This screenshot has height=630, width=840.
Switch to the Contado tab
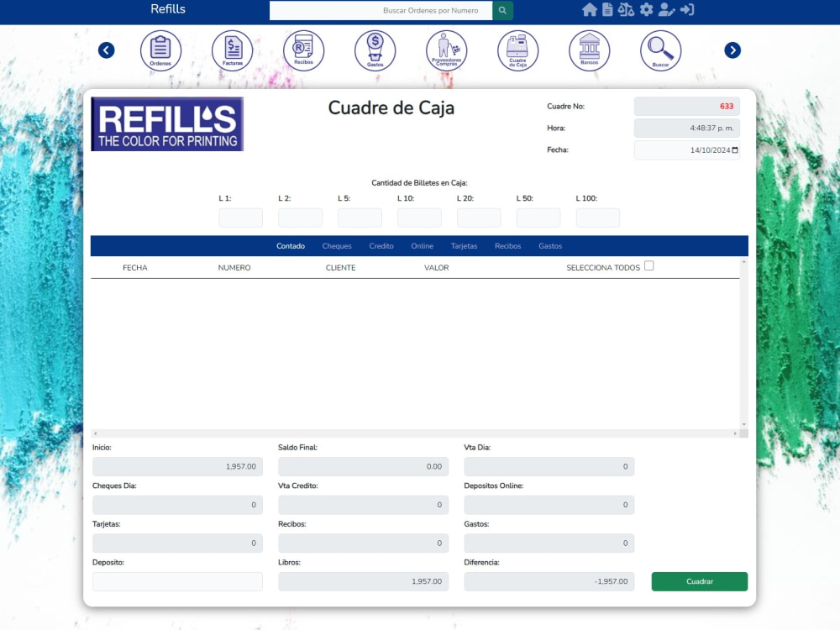point(291,246)
